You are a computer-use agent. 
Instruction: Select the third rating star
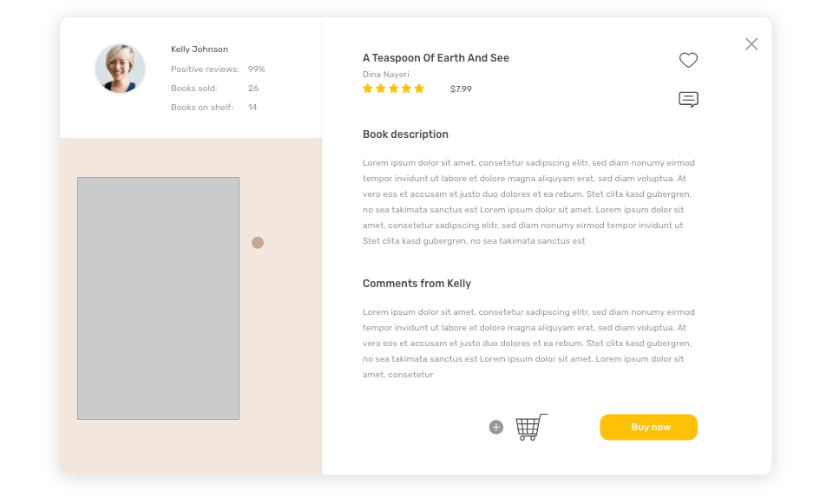(394, 88)
